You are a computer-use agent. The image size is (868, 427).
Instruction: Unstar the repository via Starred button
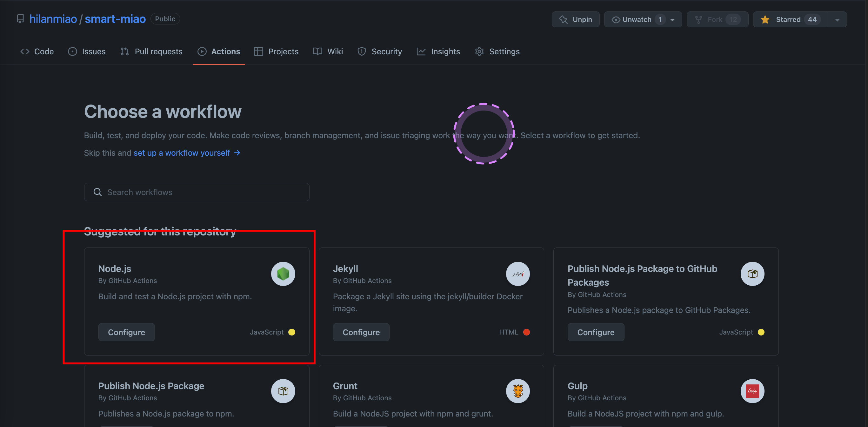[x=791, y=20]
